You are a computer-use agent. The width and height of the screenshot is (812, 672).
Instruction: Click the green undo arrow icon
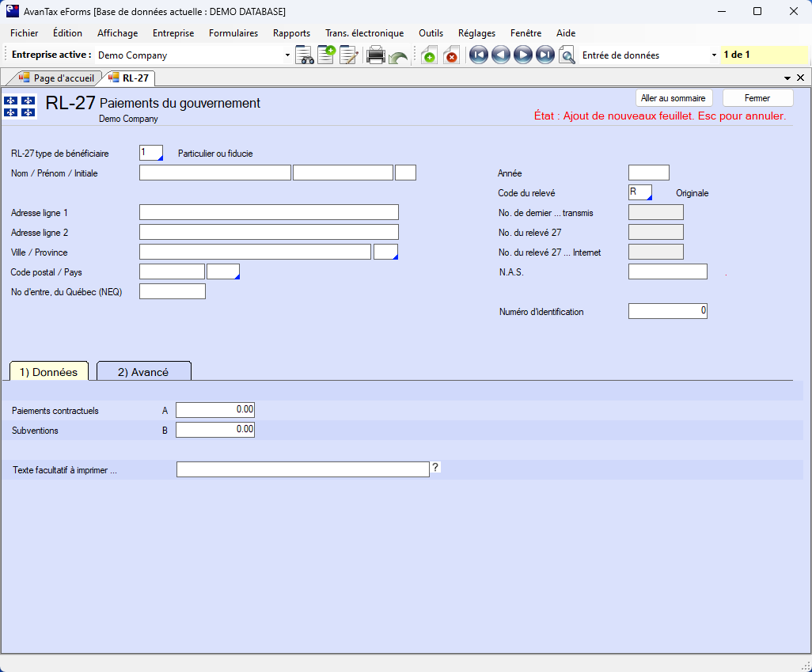point(398,57)
